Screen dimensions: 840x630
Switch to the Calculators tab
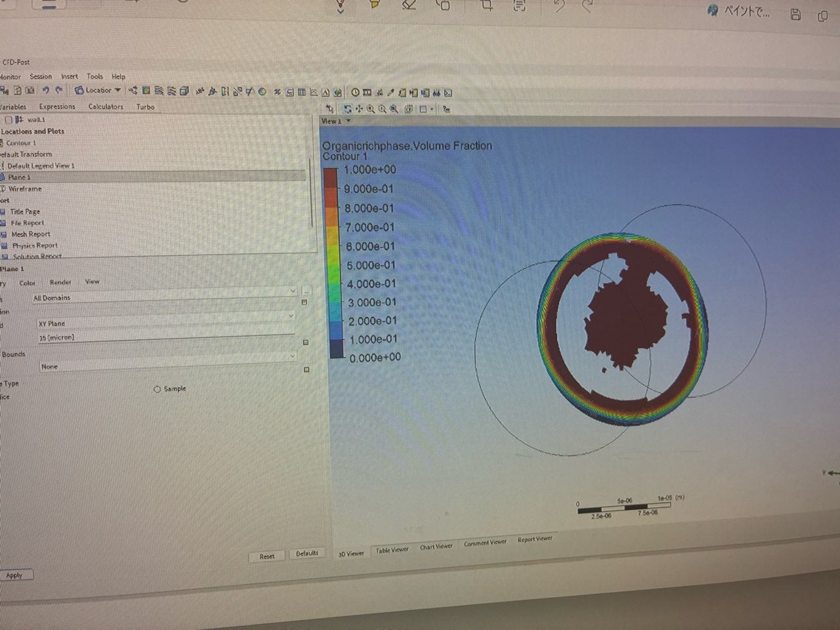106,106
